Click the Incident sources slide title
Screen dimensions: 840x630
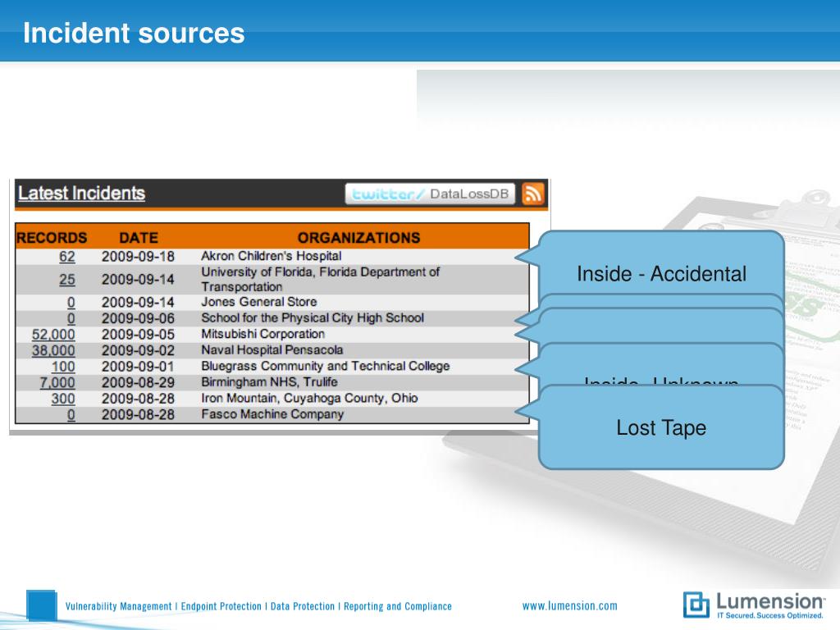[x=134, y=33]
